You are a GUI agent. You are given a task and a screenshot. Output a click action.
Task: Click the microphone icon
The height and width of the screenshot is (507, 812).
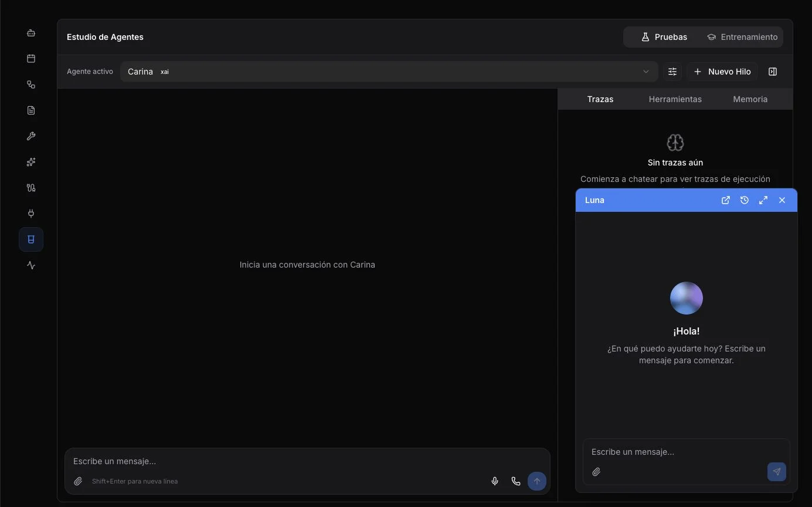click(495, 481)
